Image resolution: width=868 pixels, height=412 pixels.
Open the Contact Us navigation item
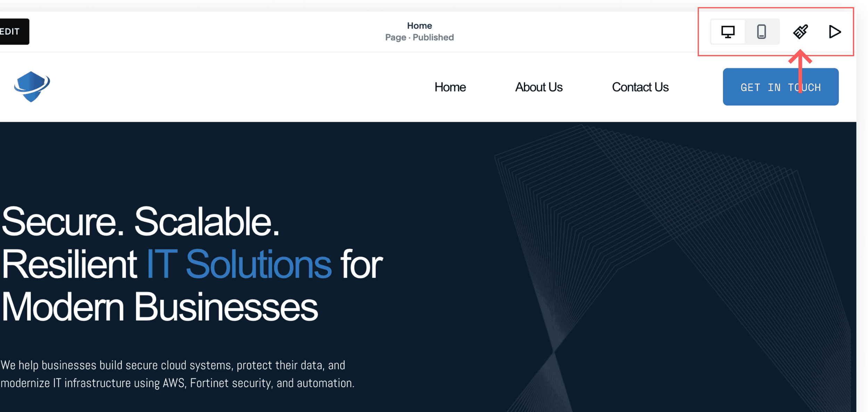click(x=640, y=87)
